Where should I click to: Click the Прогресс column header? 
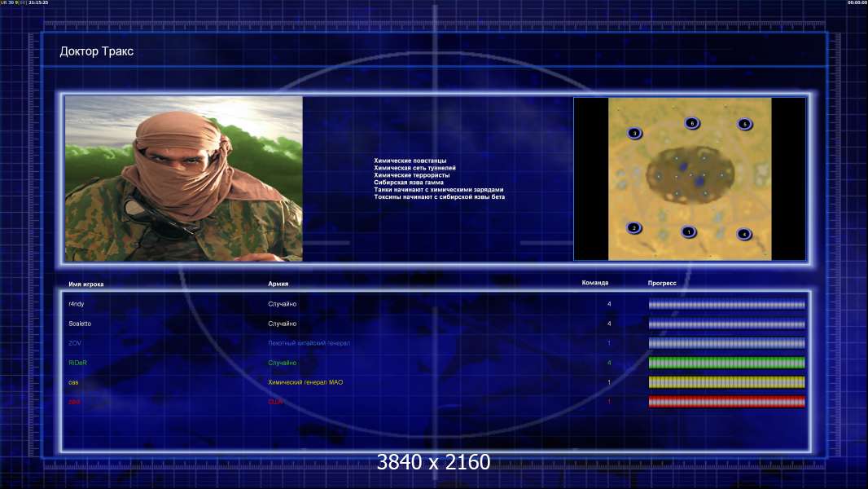click(662, 283)
